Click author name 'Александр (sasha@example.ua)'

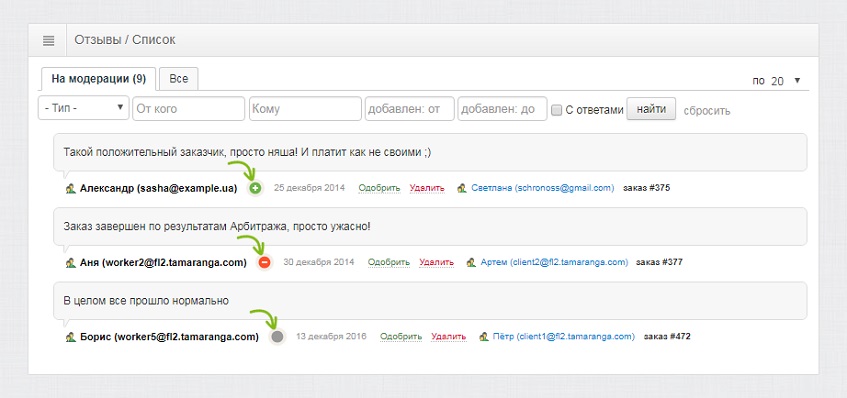pyautogui.click(x=159, y=189)
